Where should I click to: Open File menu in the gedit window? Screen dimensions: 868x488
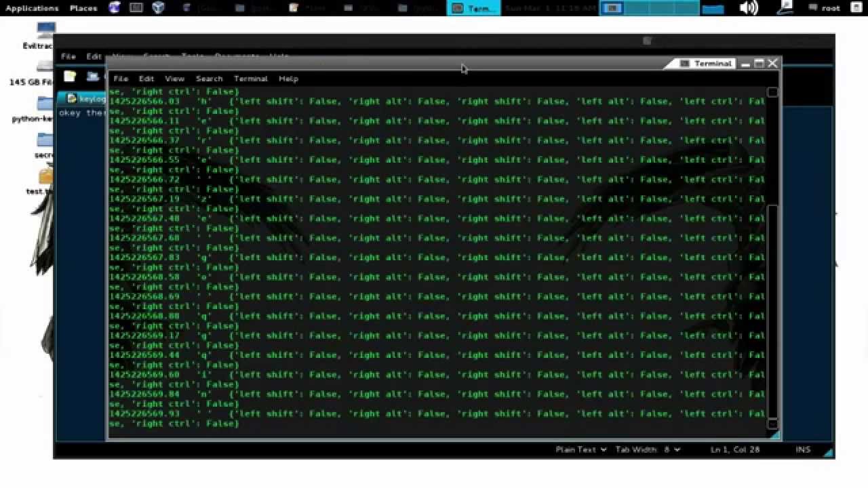coord(68,56)
